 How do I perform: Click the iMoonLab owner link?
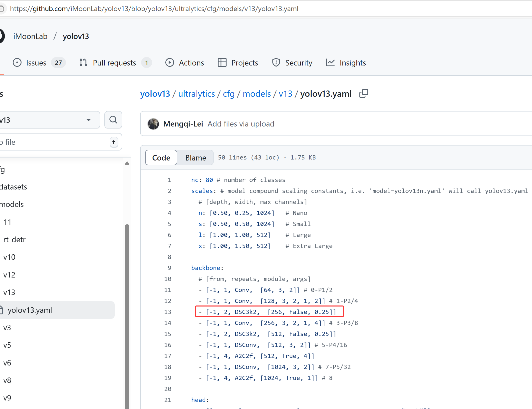click(30, 36)
